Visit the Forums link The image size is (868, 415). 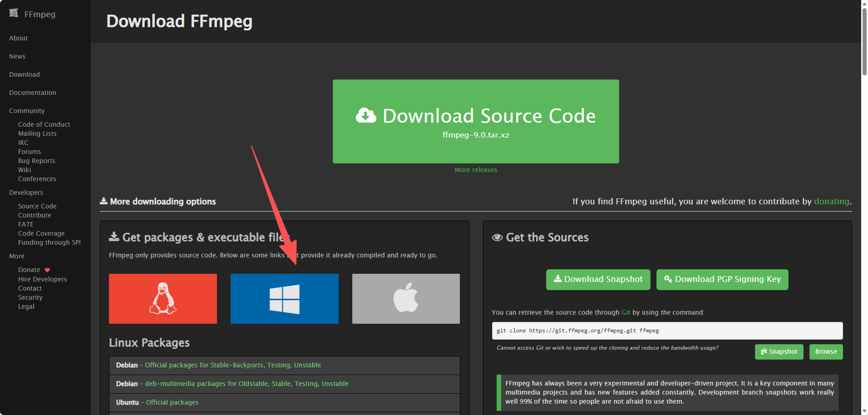point(30,152)
